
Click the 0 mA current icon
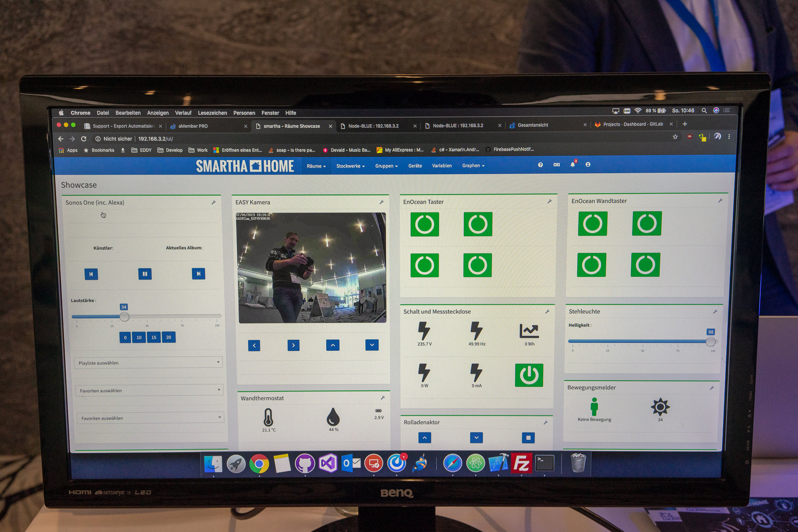[476, 373]
